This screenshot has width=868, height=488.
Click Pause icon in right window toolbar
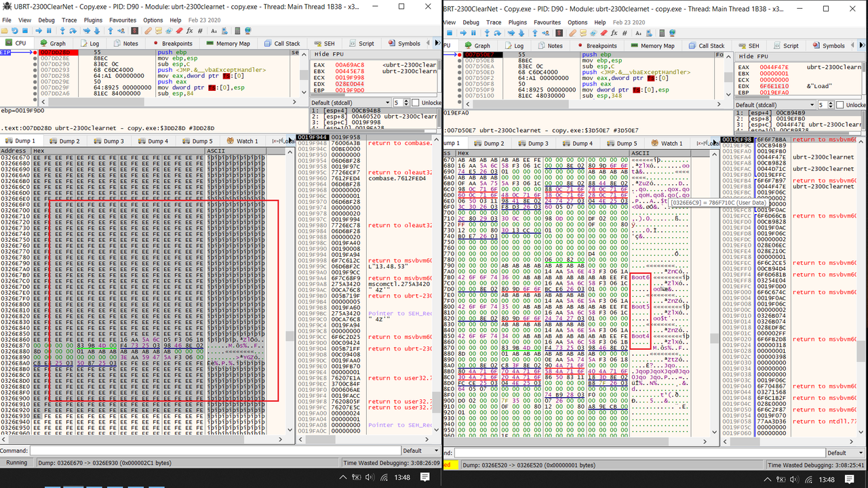point(473,31)
